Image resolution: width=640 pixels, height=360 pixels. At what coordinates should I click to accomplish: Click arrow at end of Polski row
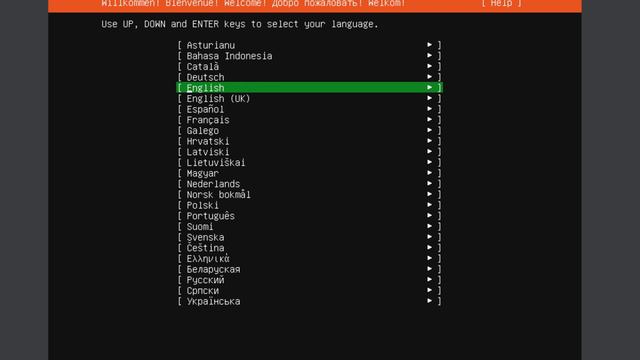pyautogui.click(x=429, y=204)
